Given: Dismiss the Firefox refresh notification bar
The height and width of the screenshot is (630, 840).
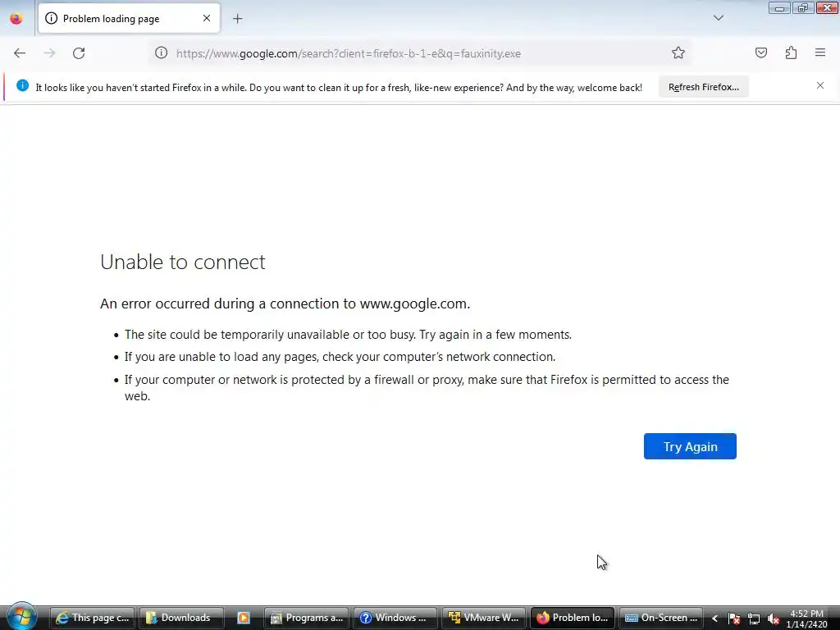Looking at the screenshot, I should point(820,85).
